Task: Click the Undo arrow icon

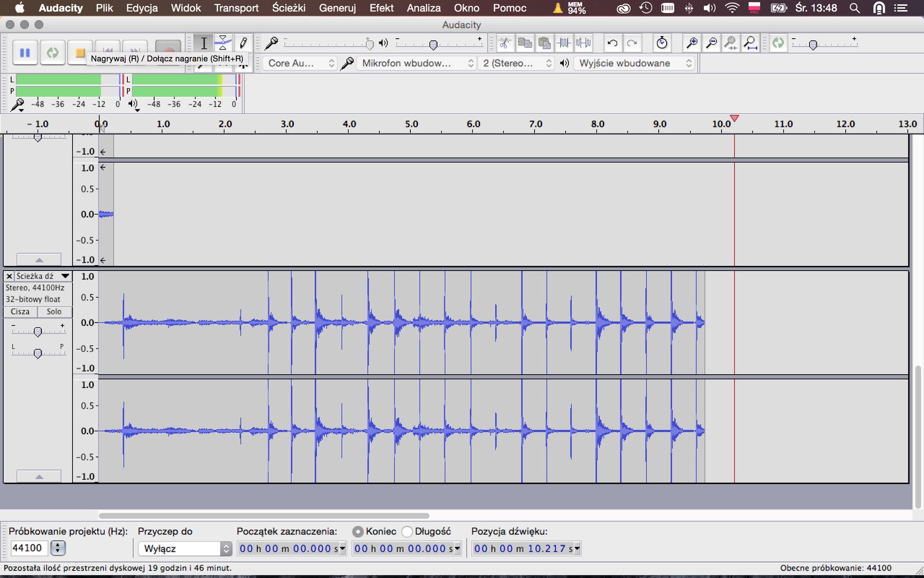Action: point(612,43)
